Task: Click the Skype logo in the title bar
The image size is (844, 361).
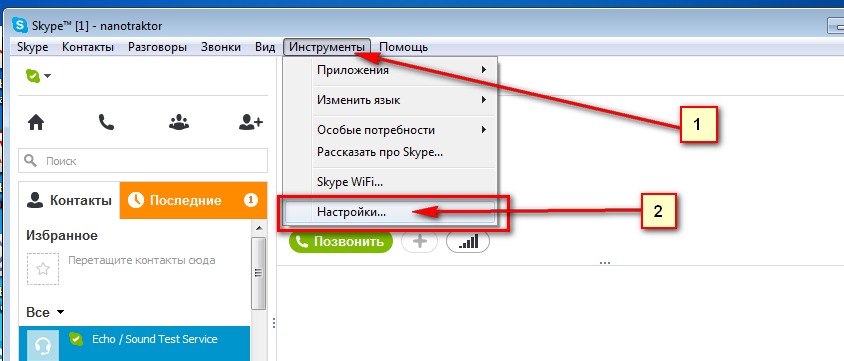Action: (x=21, y=25)
